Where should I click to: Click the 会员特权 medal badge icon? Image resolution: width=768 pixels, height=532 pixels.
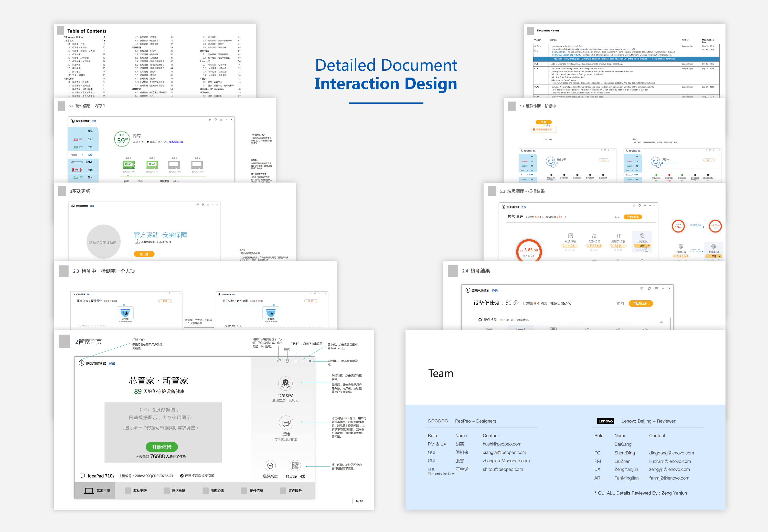(x=285, y=384)
